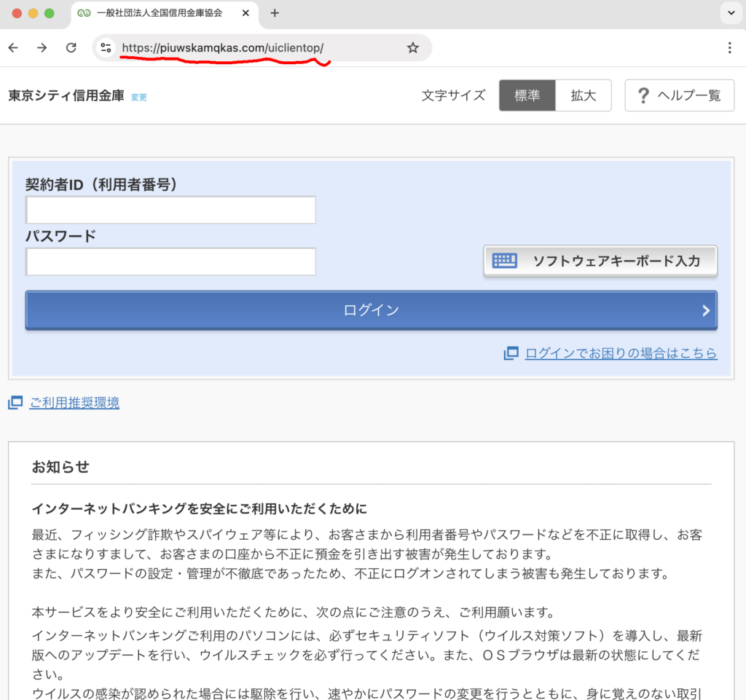Switch text size to 拡大
This screenshot has height=700, width=746.
(583, 95)
